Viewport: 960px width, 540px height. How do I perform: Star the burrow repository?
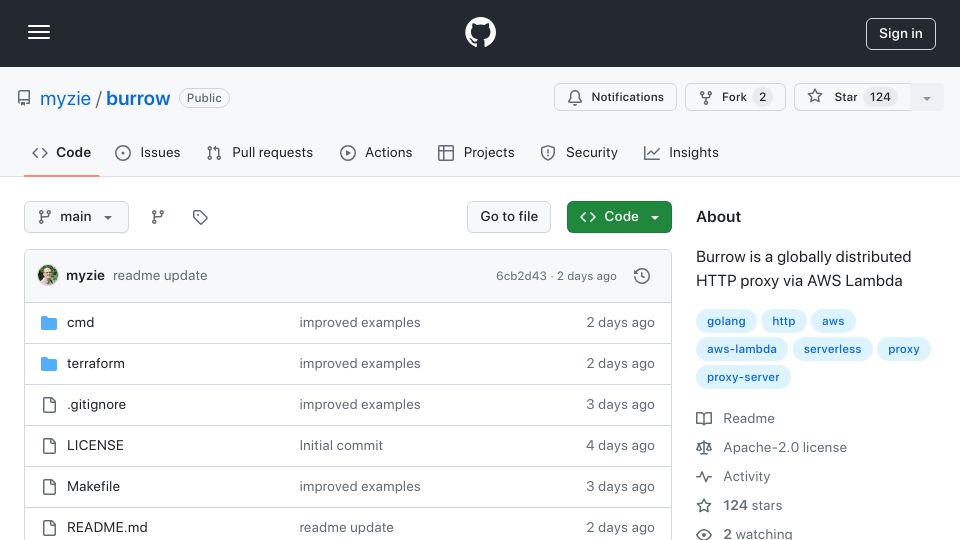852,97
